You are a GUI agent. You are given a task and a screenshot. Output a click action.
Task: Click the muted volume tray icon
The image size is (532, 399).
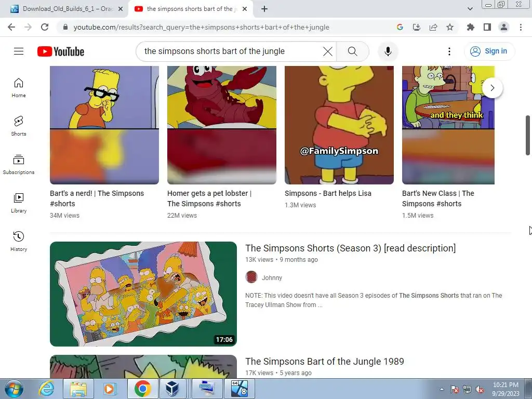pos(480,390)
